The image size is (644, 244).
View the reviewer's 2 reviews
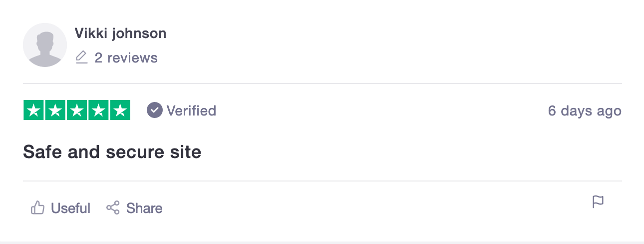coord(126,58)
